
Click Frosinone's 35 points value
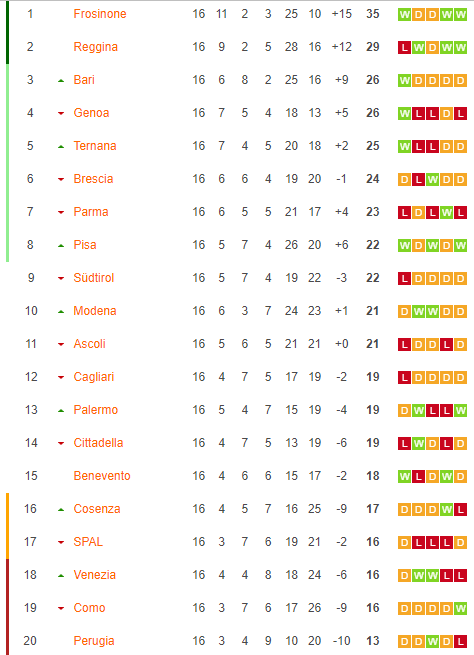(373, 14)
